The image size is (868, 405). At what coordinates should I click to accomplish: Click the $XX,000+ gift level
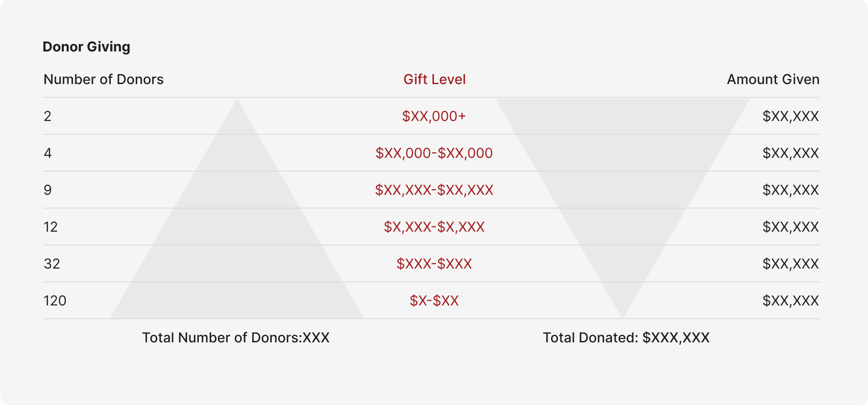point(434,116)
